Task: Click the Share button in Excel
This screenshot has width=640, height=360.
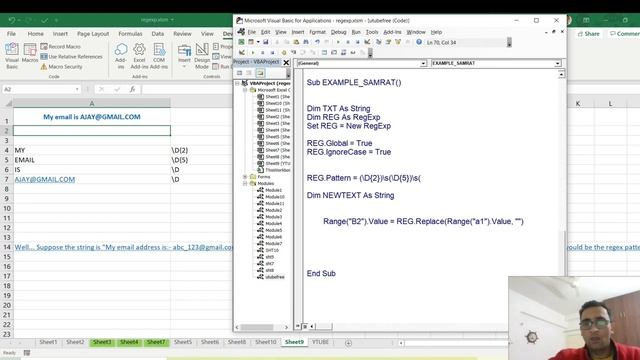Action: pyautogui.click(x=589, y=34)
